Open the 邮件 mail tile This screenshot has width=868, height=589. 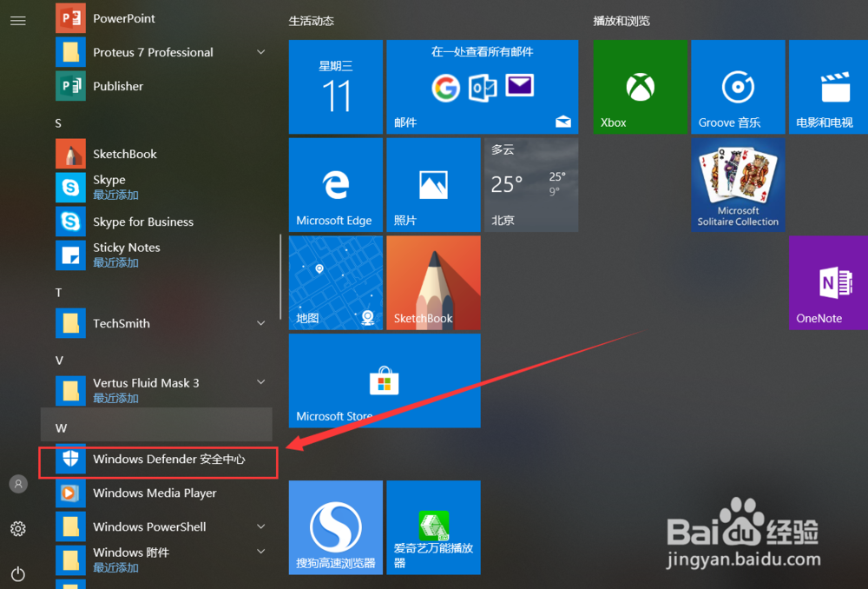click(x=482, y=87)
